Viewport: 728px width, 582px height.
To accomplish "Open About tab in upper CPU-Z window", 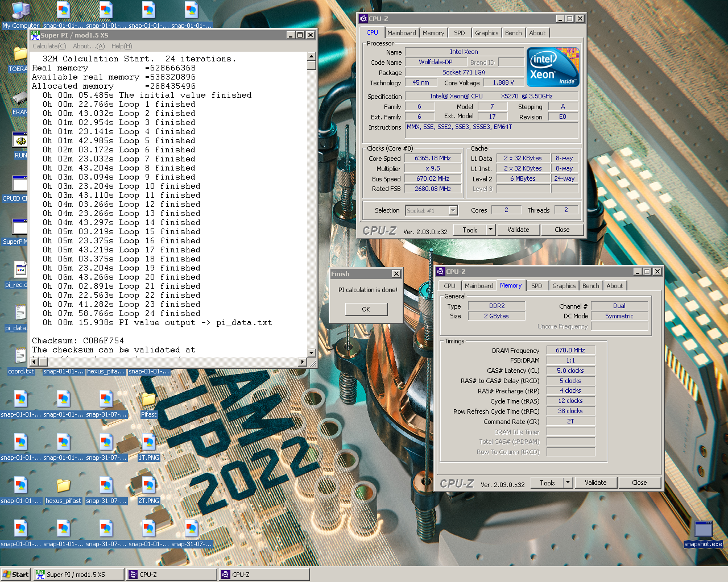I will [x=537, y=33].
